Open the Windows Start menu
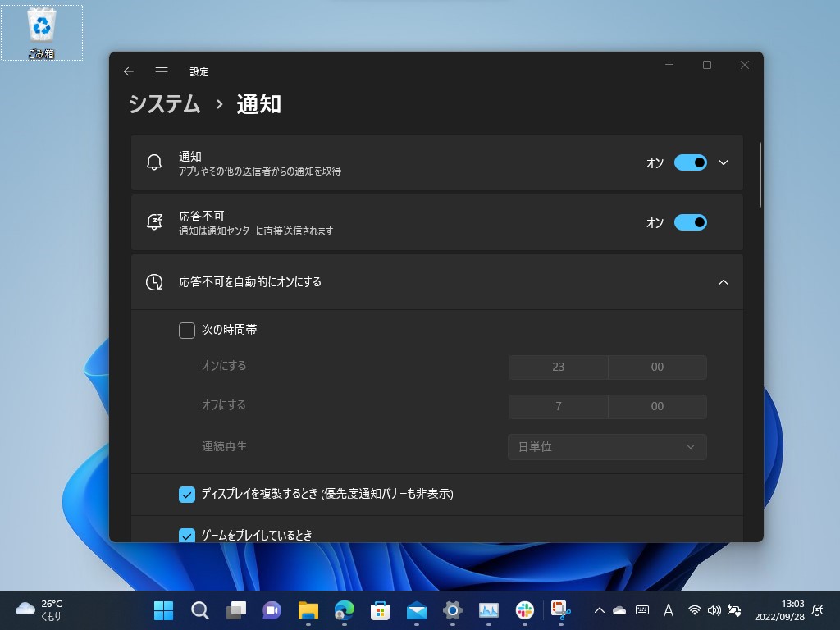Screen dimensions: 840x630 [x=162, y=610]
